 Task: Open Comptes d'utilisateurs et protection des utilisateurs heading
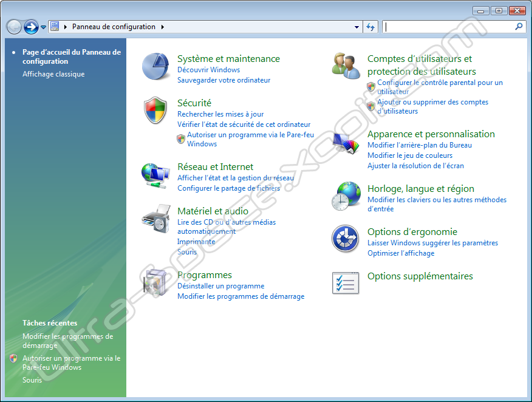click(421, 65)
